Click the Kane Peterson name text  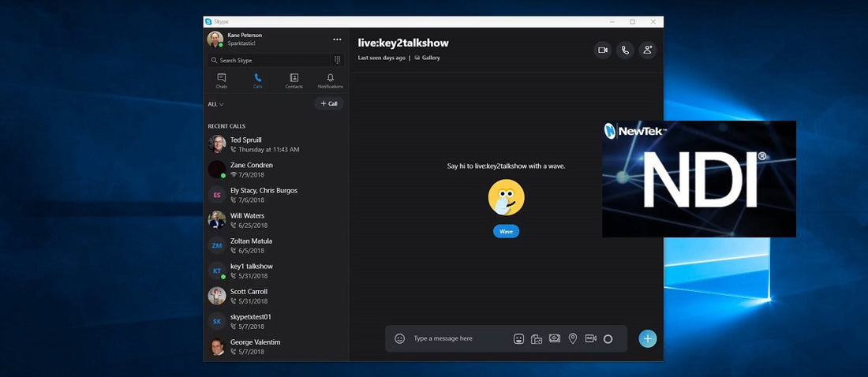pyautogui.click(x=243, y=35)
